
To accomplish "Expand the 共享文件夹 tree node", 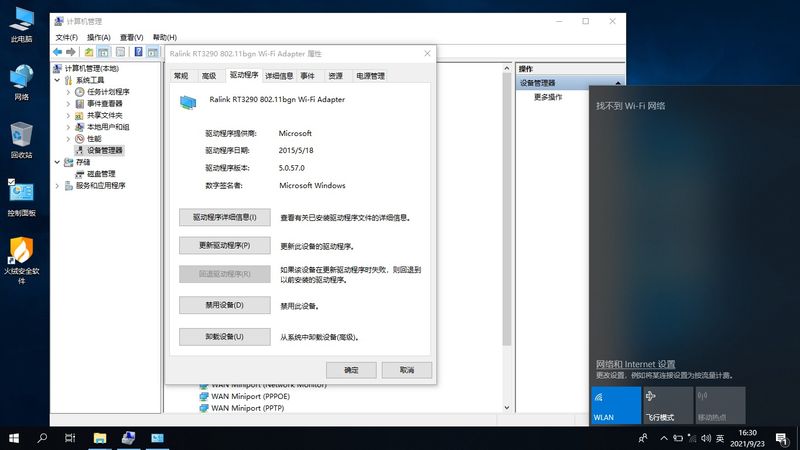I will [68, 115].
